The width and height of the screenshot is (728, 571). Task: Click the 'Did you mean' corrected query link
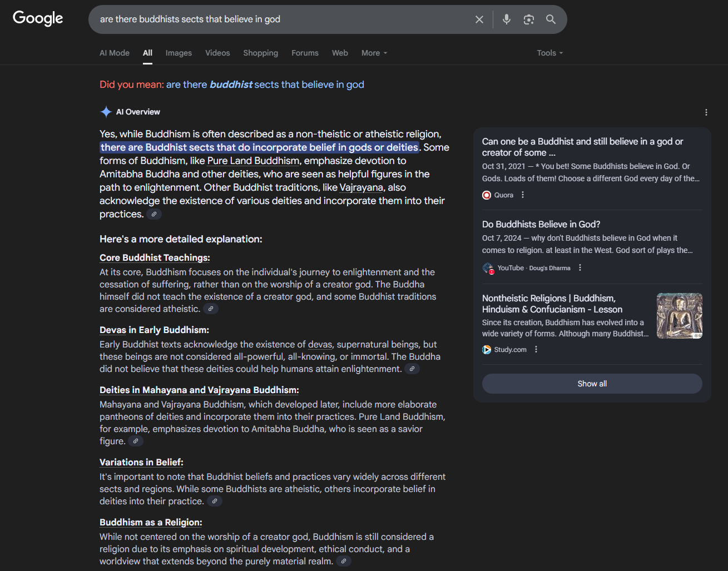(x=265, y=85)
